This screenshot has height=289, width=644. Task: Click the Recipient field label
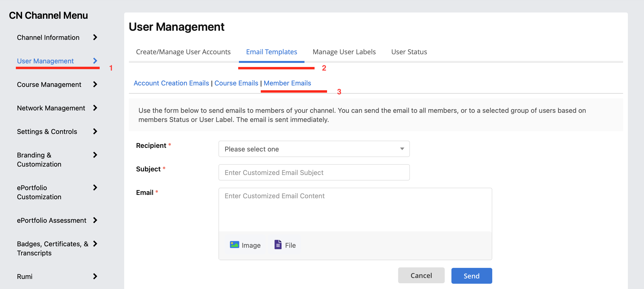[151, 145]
